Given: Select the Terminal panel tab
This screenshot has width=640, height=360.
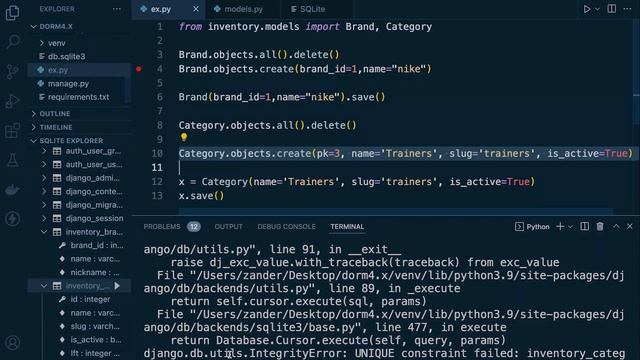Looking at the screenshot, I should point(347,227).
